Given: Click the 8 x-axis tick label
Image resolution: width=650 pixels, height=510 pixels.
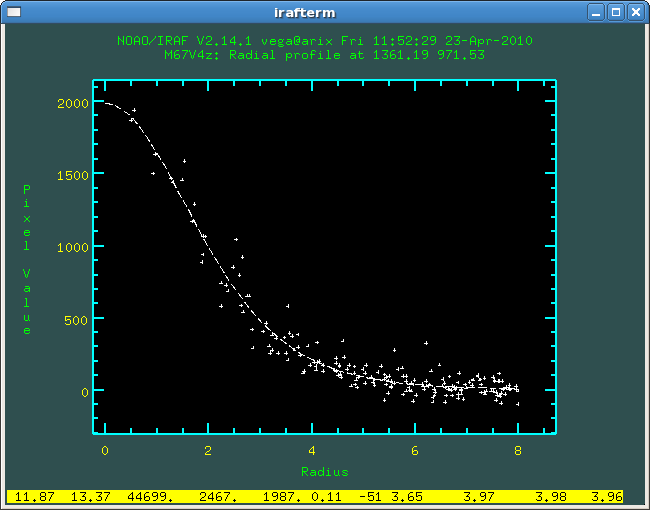Looking at the screenshot, I should coord(518,451).
